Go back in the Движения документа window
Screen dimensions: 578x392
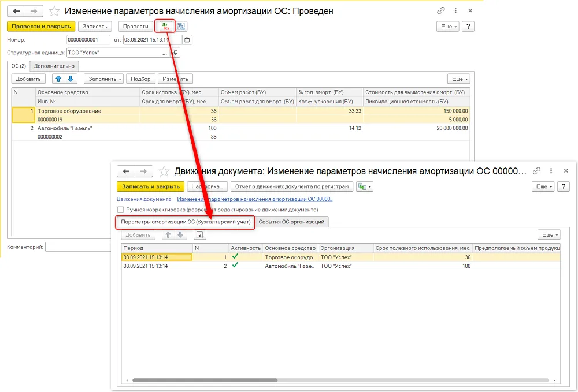click(x=126, y=171)
